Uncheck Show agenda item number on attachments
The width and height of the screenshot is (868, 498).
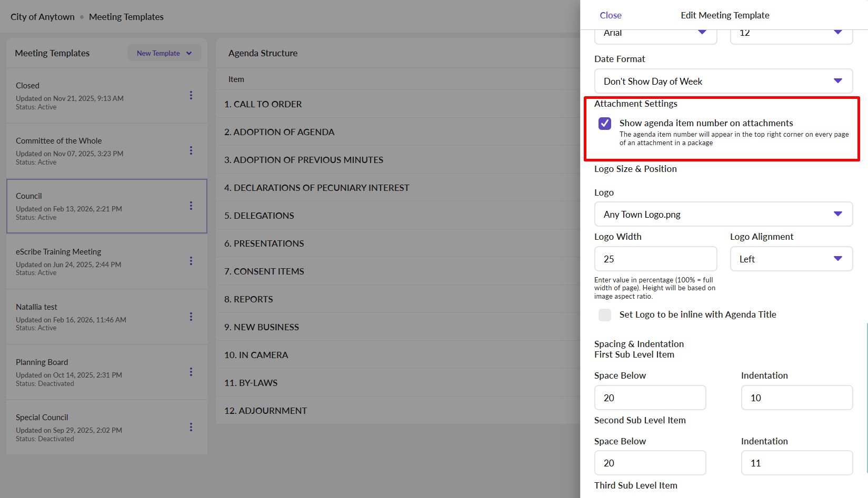point(605,124)
